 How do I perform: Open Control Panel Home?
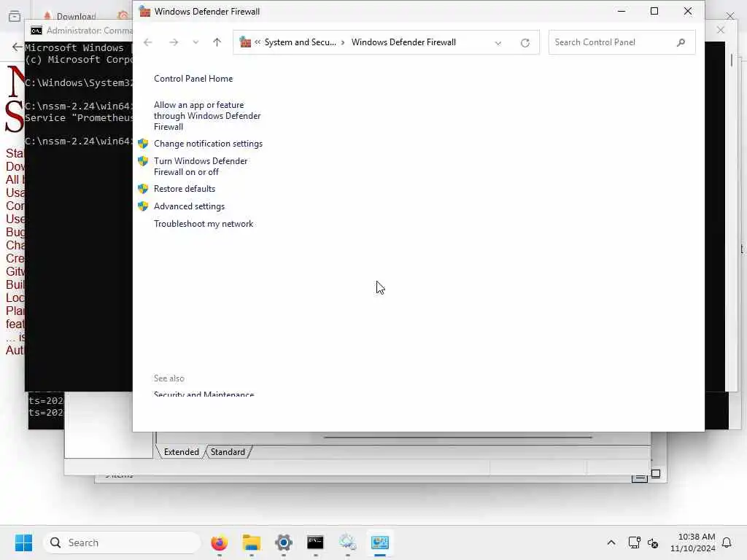(x=193, y=79)
